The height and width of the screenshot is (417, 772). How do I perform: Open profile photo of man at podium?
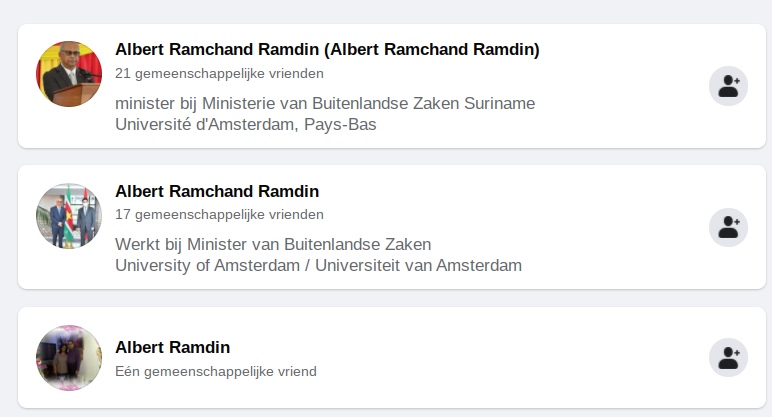69,75
